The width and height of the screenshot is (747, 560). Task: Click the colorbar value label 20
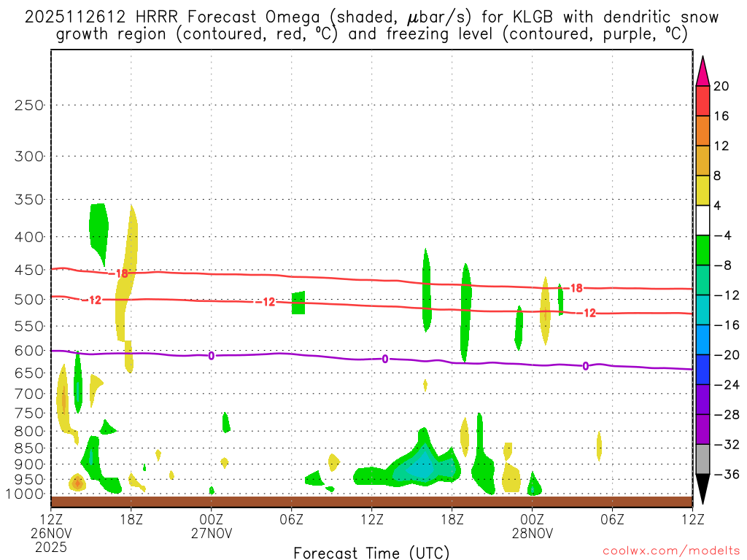(x=721, y=86)
